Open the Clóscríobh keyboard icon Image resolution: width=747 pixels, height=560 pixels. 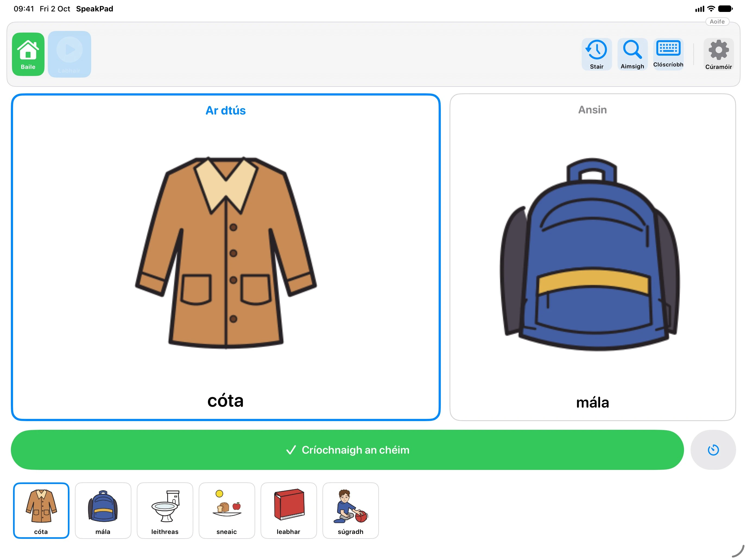pos(668,54)
